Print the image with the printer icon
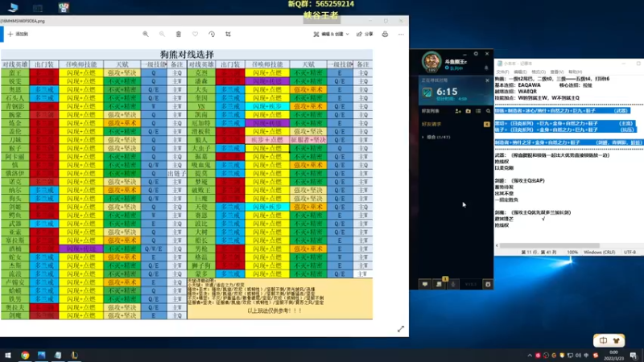Viewport: 644px width, 362px height. (385, 34)
